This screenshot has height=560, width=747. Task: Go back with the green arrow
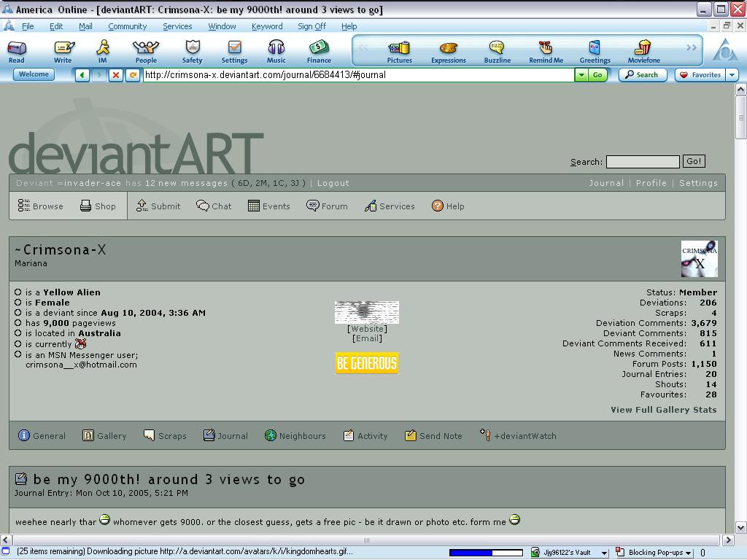click(x=82, y=75)
